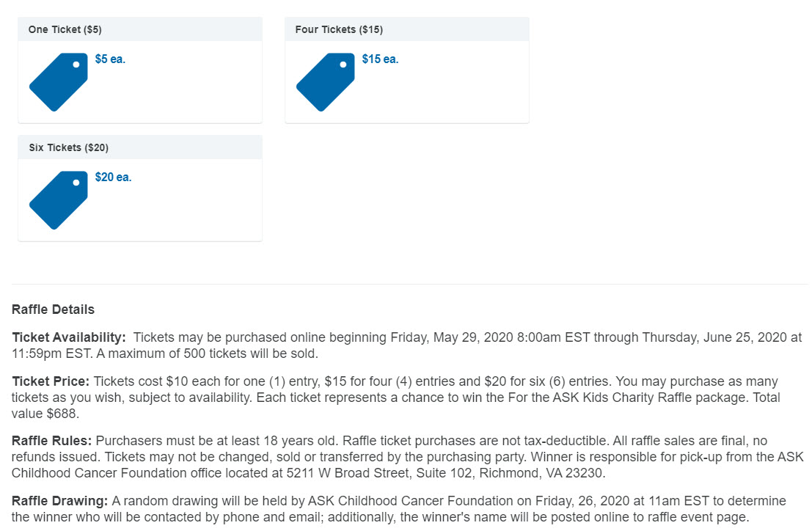Select the "$5 ea." price link
Image resolution: width=812 pixels, height=531 pixels.
coord(110,59)
